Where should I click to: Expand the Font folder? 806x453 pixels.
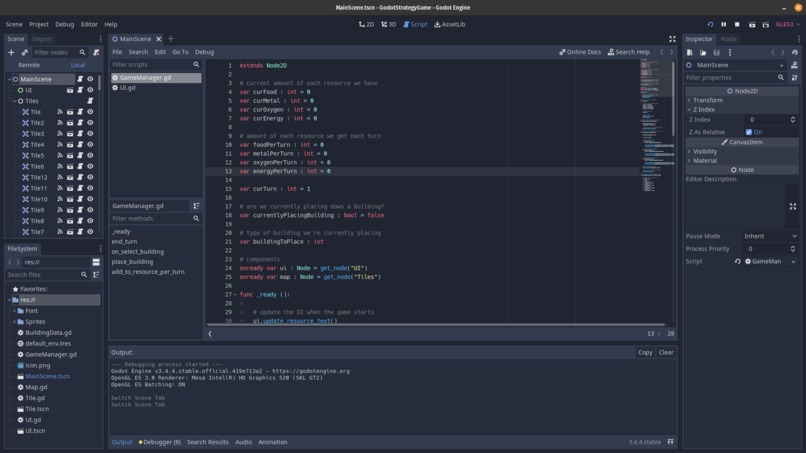tap(14, 311)
